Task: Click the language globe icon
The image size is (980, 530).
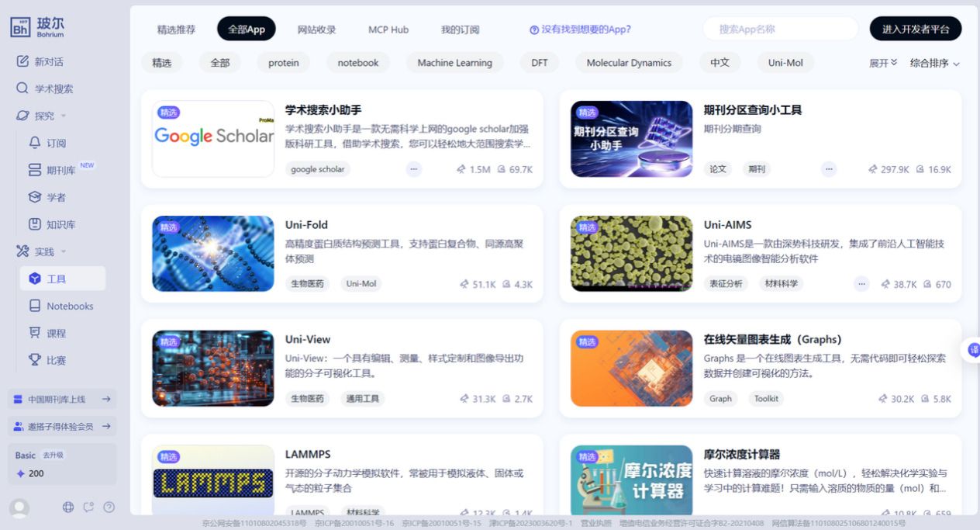Action: tap(68, 507)
